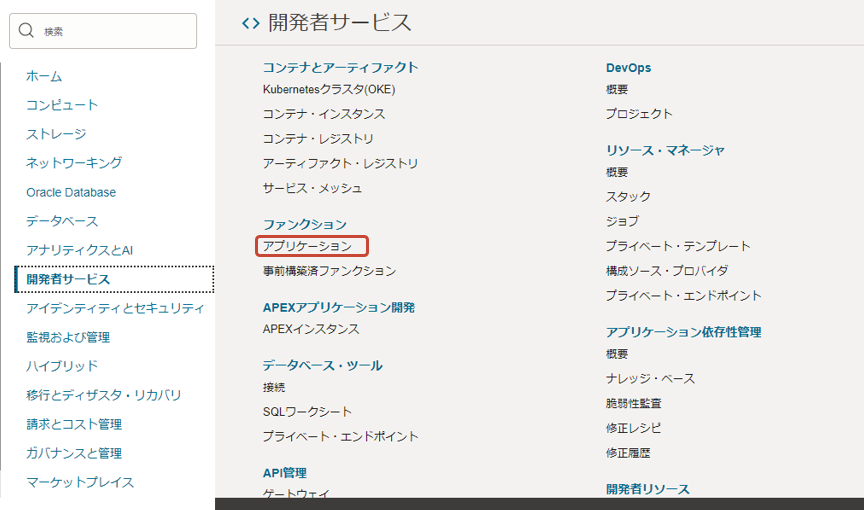
Task: Open 概要 under アプリケーション依存性管理
Action: tap(617, 354)
